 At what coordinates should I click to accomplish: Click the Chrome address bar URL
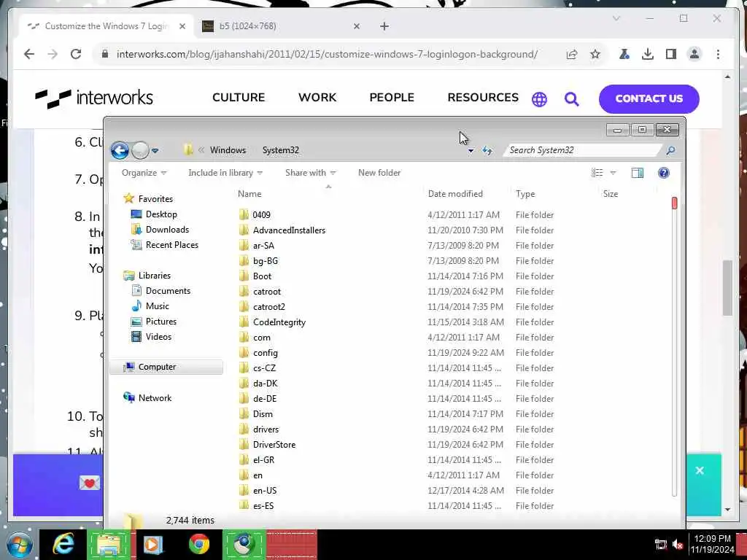pyautogui.click(x=327, y=54)
